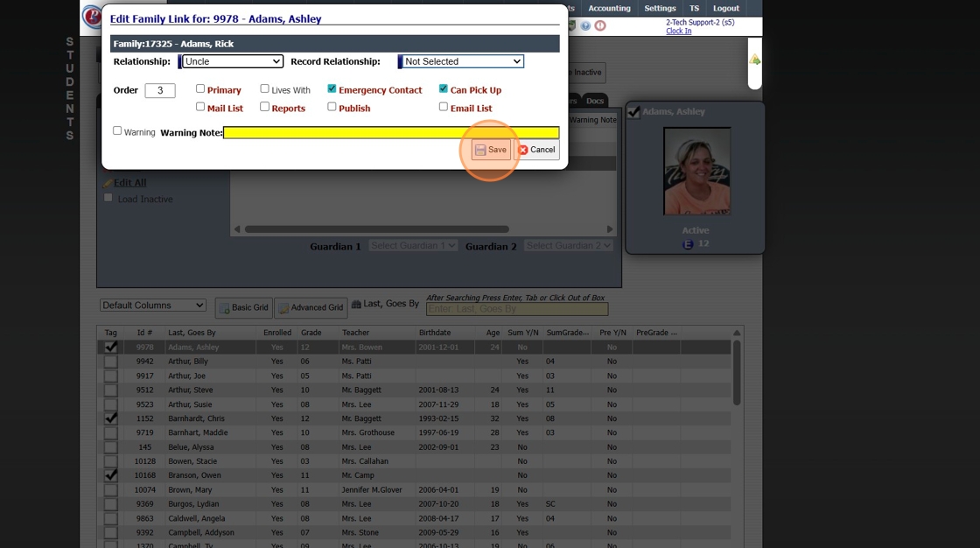
Task: Uncheck the Emergency Contact checkbox
Action: coord(332,88)
